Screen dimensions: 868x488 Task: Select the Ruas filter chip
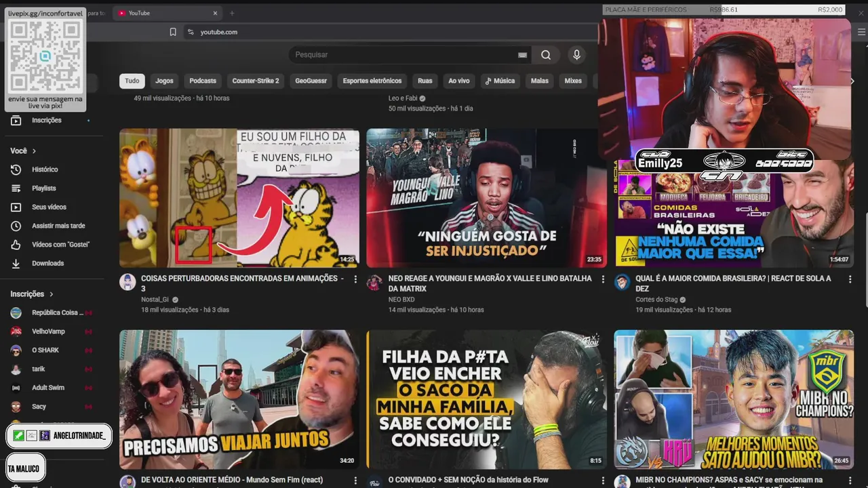[425, 81]
